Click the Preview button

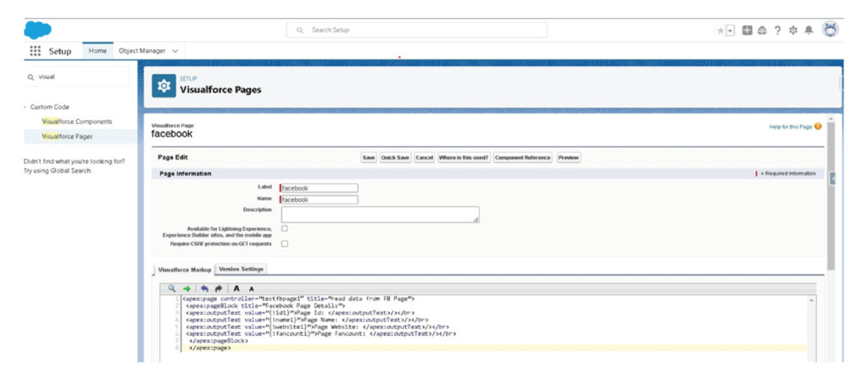(569, 158)
